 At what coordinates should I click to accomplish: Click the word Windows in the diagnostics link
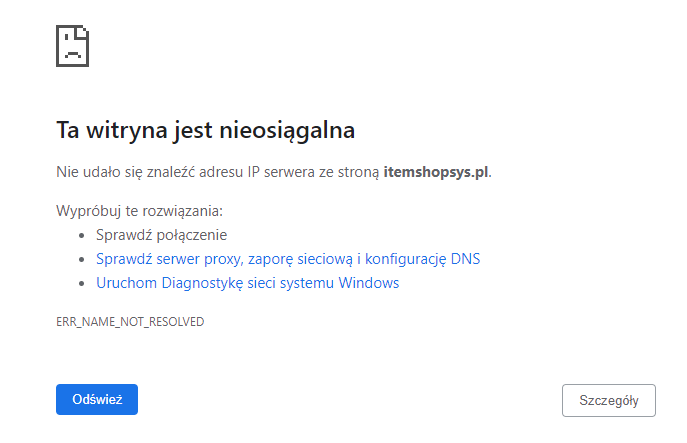point(370,283)
